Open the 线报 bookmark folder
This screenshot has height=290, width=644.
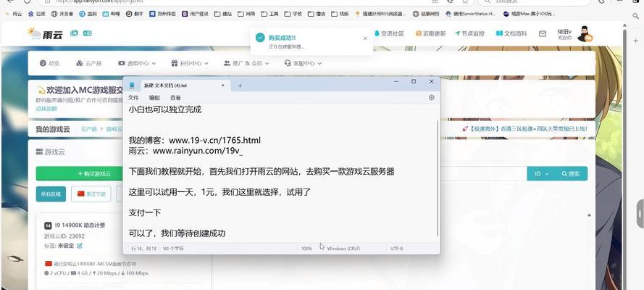coord(340,14)
